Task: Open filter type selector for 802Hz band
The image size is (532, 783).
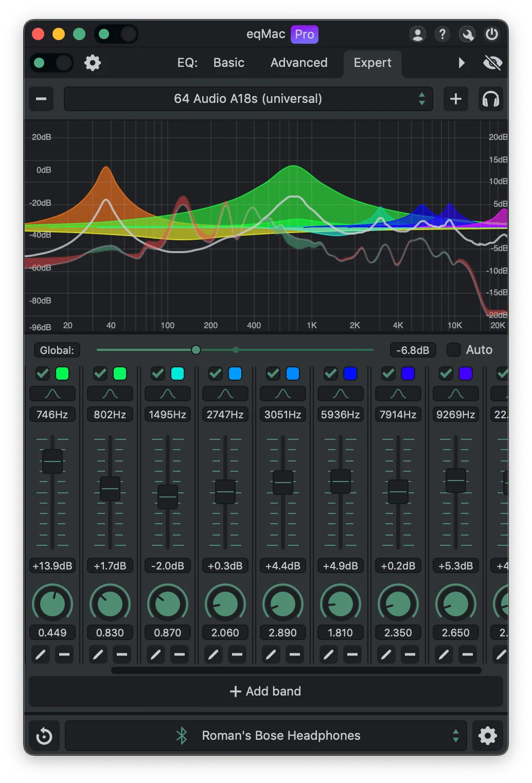Action: 110,394
